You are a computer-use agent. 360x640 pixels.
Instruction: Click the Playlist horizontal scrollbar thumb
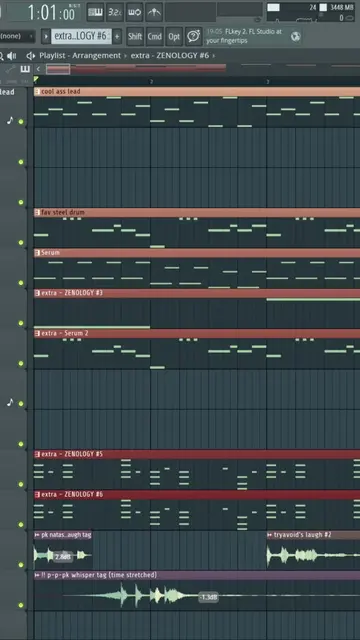(x=58, y=69)
